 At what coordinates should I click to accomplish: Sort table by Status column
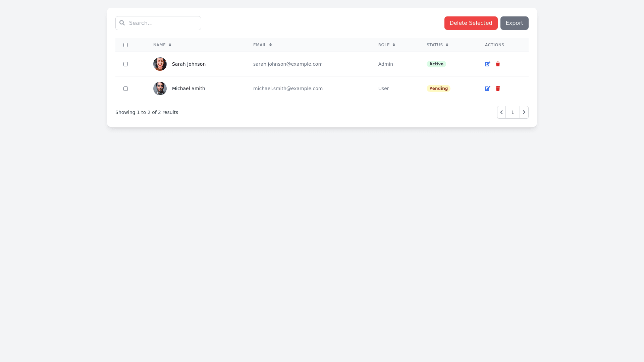click(x=447, y=45)
